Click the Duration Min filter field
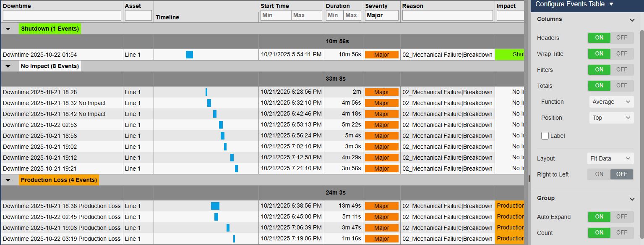Screen dimensions: 644x245 coord(334,16)
